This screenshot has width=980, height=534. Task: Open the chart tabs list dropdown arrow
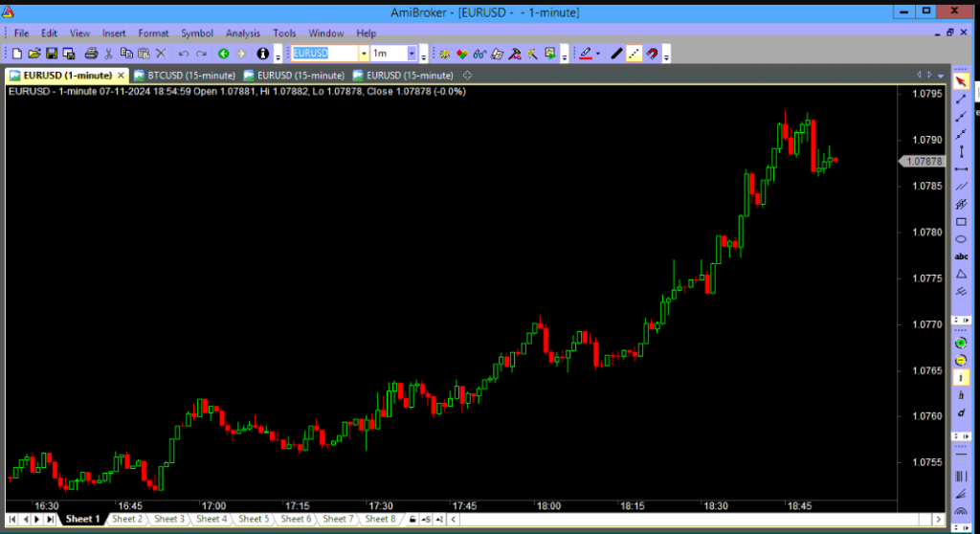tap(941, 76)
